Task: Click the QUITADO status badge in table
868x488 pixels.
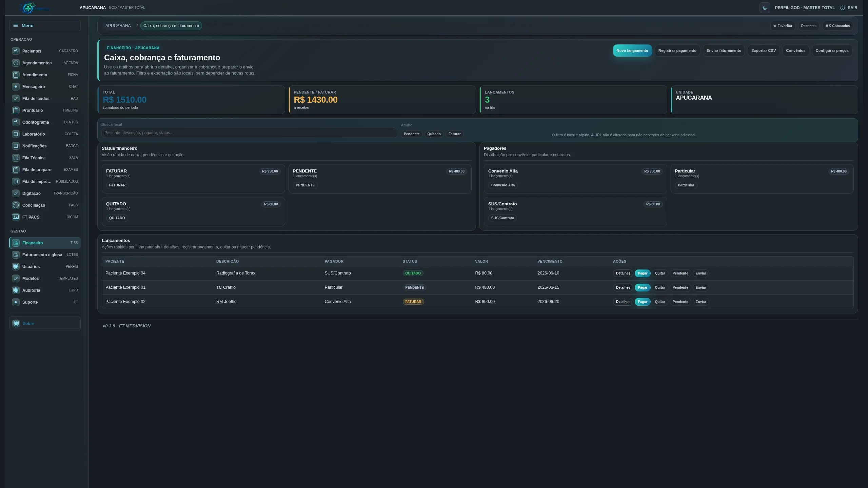Action: click(413, 273)
